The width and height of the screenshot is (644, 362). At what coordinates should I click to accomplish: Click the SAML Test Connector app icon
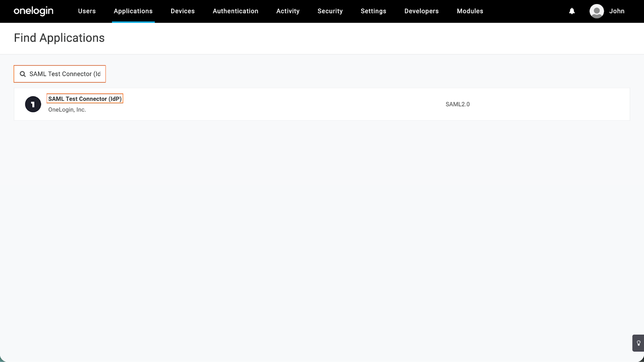pyautogui.click(x=33, y=104)
